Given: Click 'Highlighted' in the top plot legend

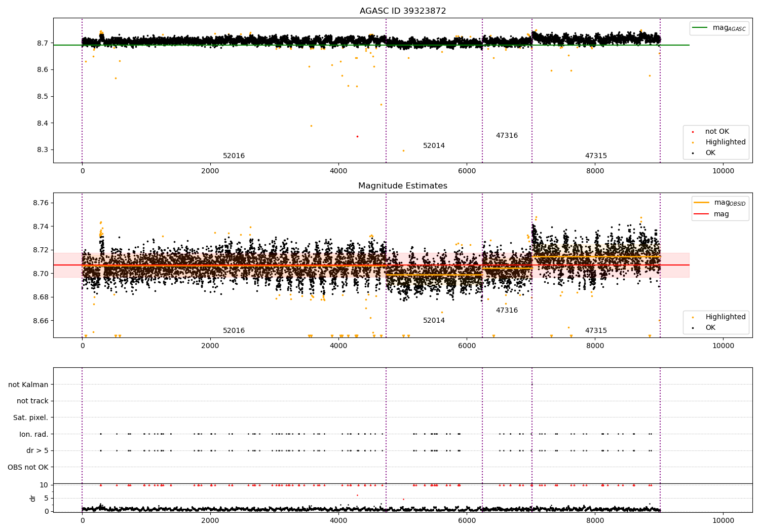Looking at the screenshot, I should pos(719,142).
